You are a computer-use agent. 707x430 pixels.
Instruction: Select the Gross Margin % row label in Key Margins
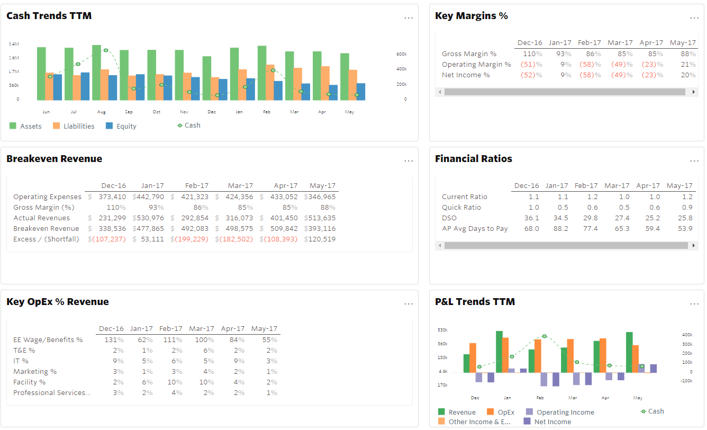[469, 54]
